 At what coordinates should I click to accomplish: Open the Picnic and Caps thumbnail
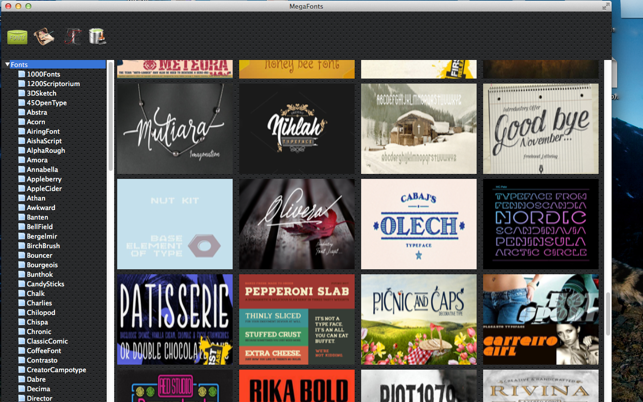click(419, 319)
